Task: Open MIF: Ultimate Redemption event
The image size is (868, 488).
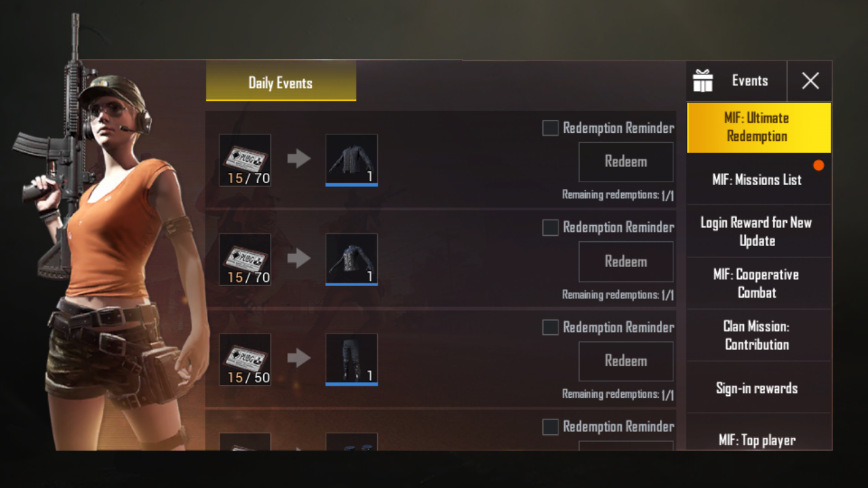Action: 759,127
